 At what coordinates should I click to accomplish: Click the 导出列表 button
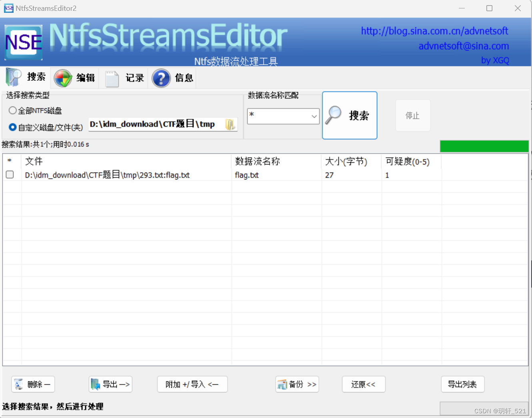463,384
